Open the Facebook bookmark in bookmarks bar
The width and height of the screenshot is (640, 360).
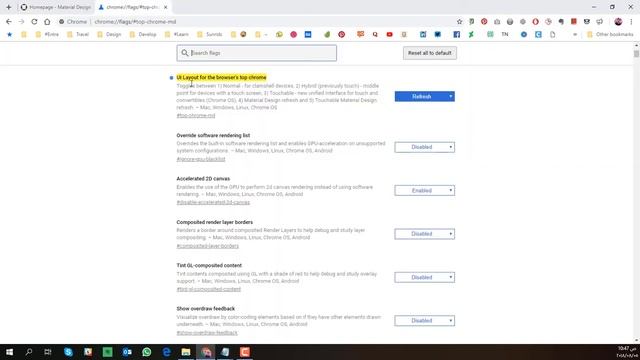(456, 35)
